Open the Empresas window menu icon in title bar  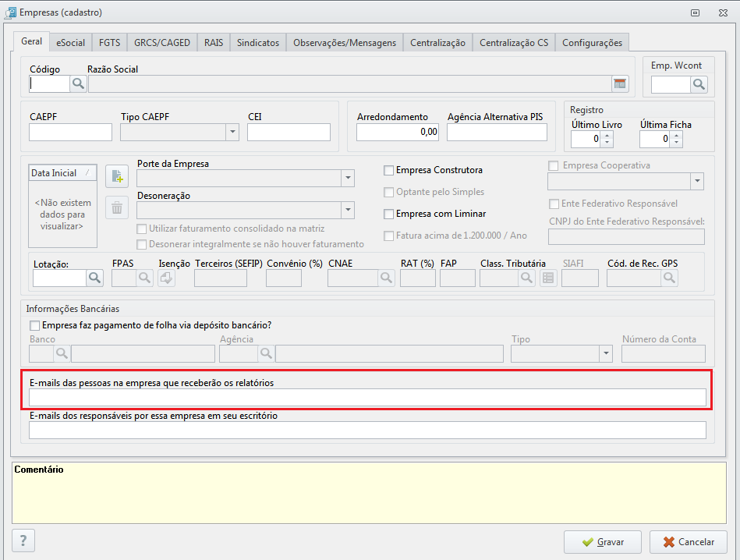(x=10, y=12)
